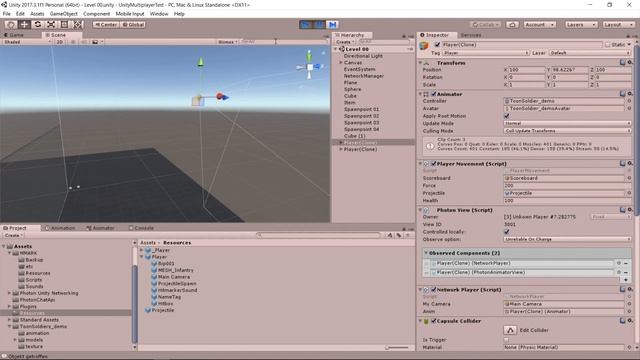Open the Account dropdown
This screenshot has width=640, height=360.
pos(540,24)
